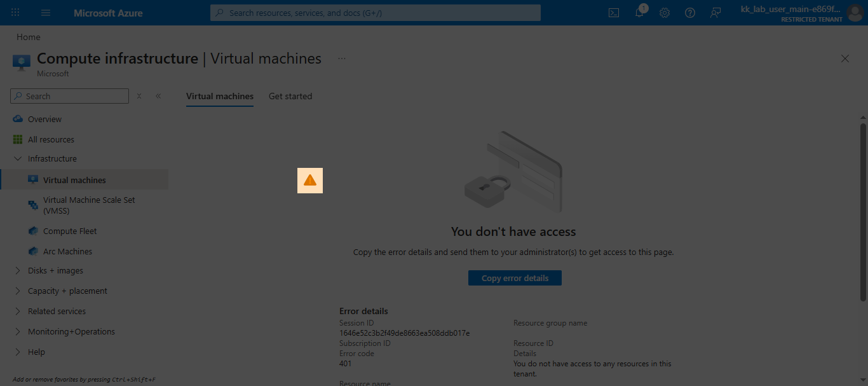Focus the global search resources field

376,13
